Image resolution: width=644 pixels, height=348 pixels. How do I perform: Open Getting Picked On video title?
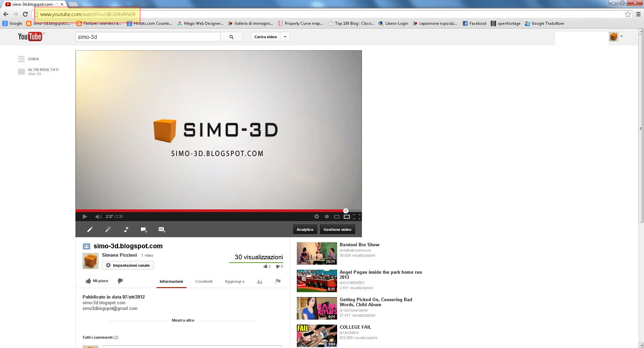coord(376,302)
